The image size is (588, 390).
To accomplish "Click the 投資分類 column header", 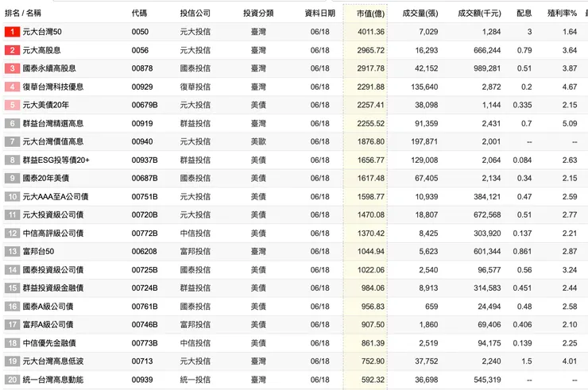I will 258,14.
